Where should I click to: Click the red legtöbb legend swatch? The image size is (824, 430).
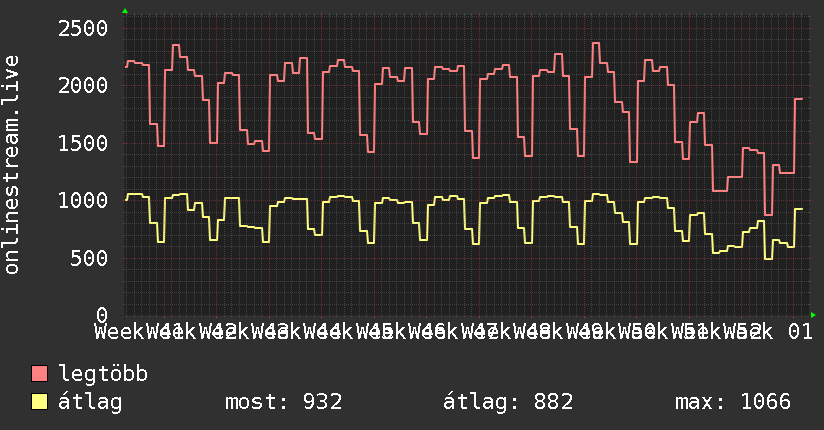(40, 374)
